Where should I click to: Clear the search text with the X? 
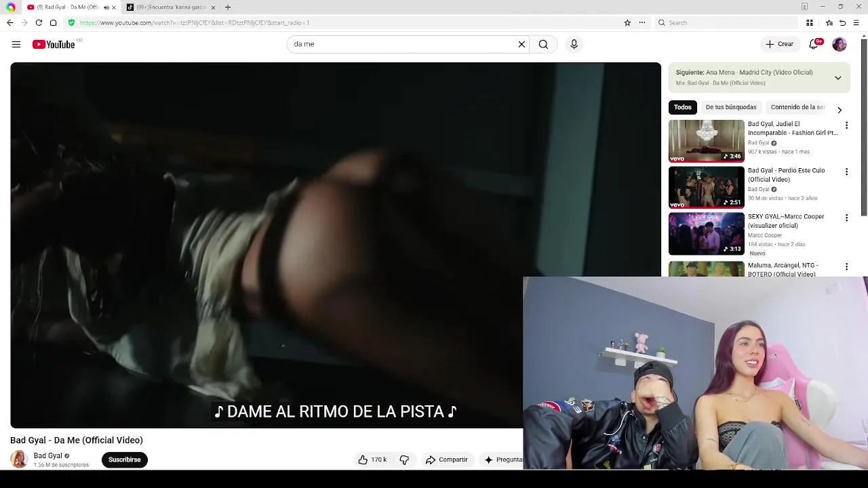click(521, 44)
